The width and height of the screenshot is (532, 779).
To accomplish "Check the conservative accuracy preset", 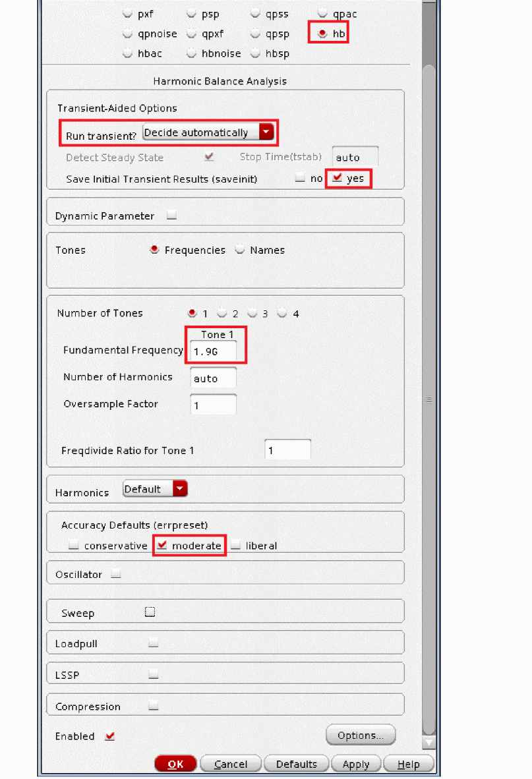I will (74, 545).
